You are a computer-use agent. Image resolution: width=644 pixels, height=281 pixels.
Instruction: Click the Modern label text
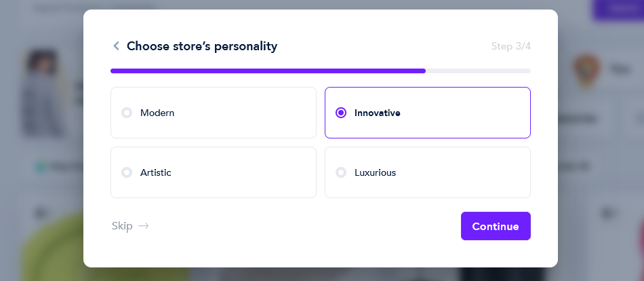pos(157,113)
